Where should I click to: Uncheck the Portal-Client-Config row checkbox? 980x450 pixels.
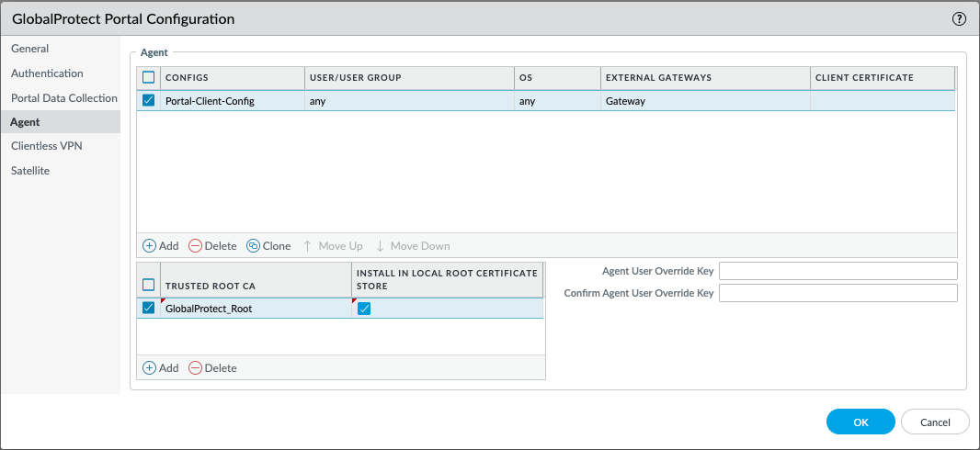[149, 101]
